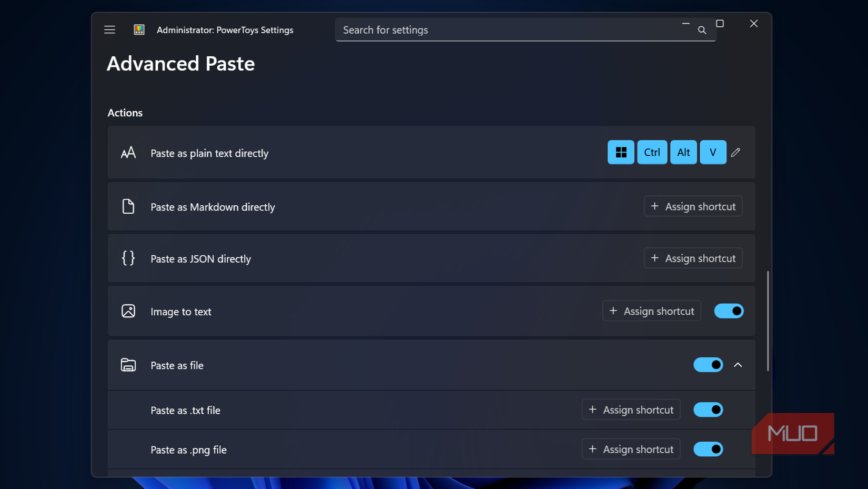
Task: Click the Advanced Paste page title
Action: point(180,64)
